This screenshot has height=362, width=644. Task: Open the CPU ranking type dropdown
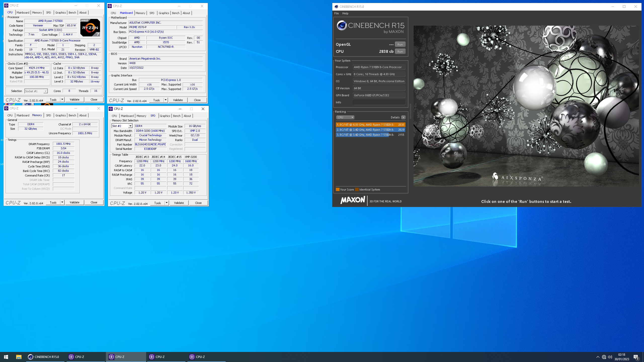(345, 117)
